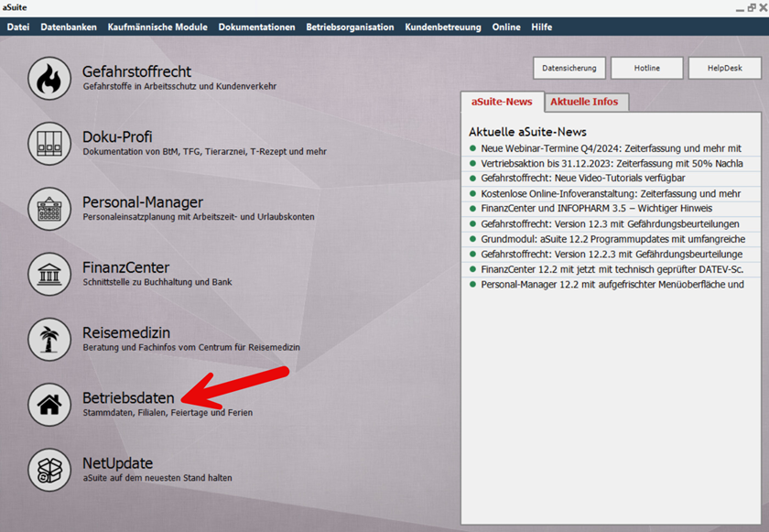Open the Datenbanken menu
This screenshot has height=532, width=769.
67,27
